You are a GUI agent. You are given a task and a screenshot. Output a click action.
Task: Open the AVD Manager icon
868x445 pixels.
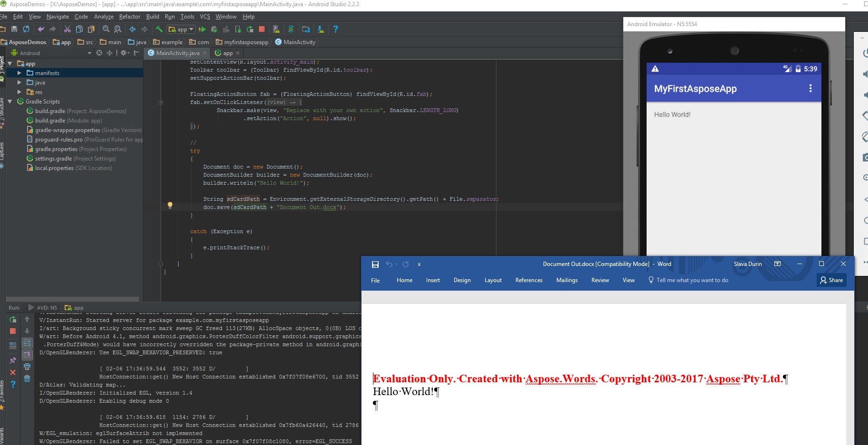pos(277,29)
